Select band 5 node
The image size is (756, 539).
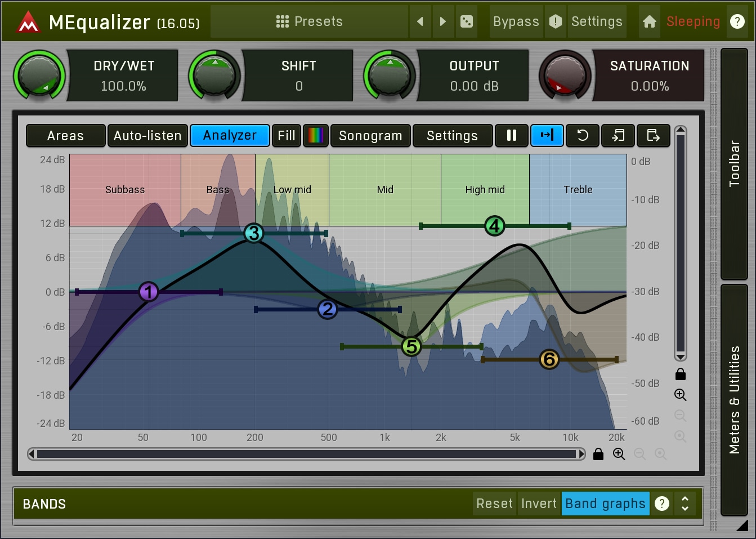click(411, 346)
